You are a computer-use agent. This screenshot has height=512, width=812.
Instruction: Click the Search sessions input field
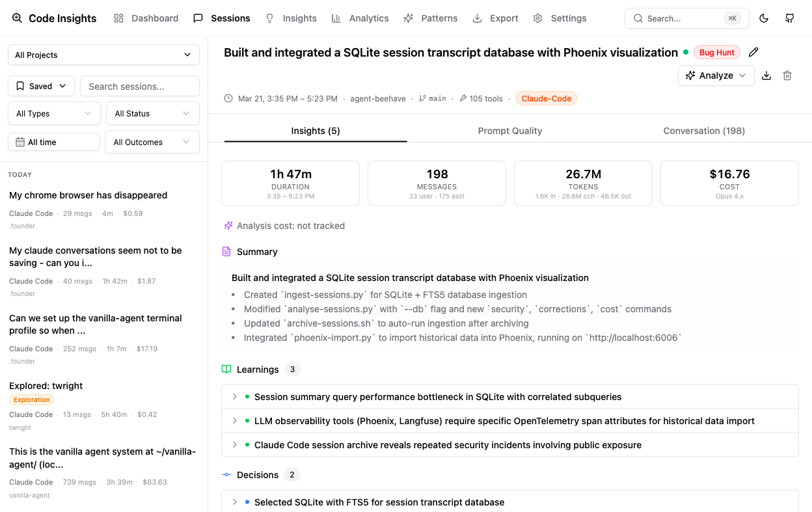pyautogui.click(x=140, y=86)
